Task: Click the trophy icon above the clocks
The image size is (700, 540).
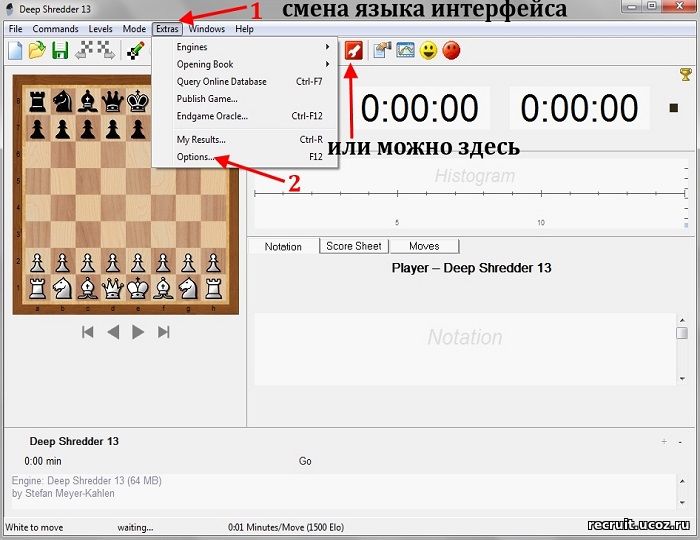Action: [x=686, y=74]
